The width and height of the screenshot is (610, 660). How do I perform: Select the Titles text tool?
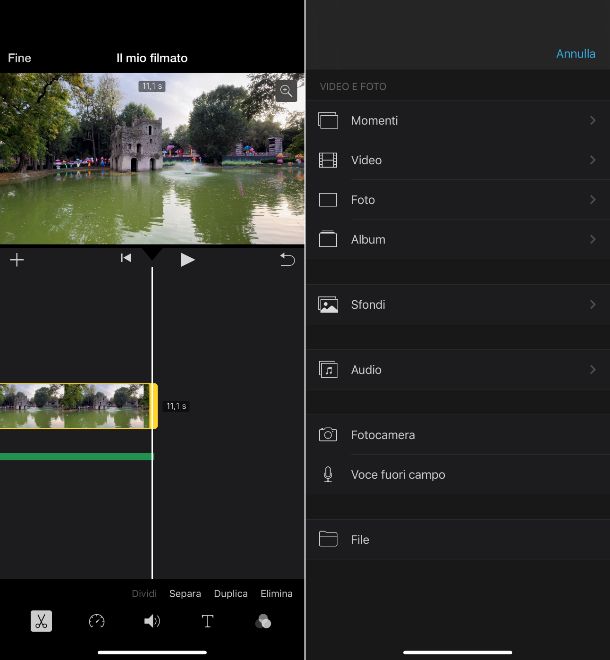click(207, 621)
